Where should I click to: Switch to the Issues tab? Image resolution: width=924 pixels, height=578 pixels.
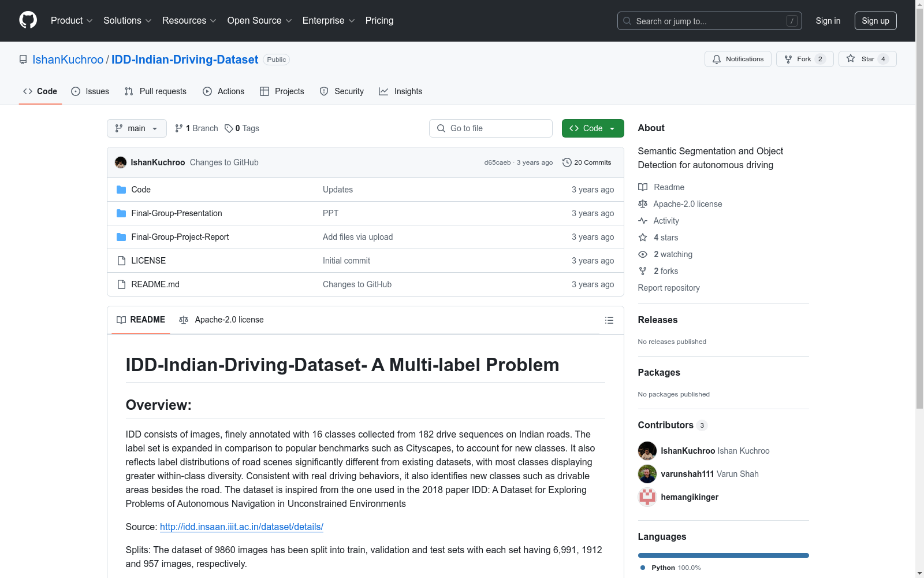coord(90,91)
